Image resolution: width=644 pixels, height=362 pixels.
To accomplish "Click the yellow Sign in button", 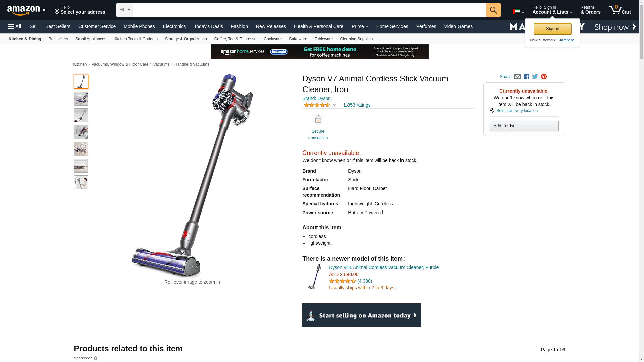I will [x=552, y=29].
